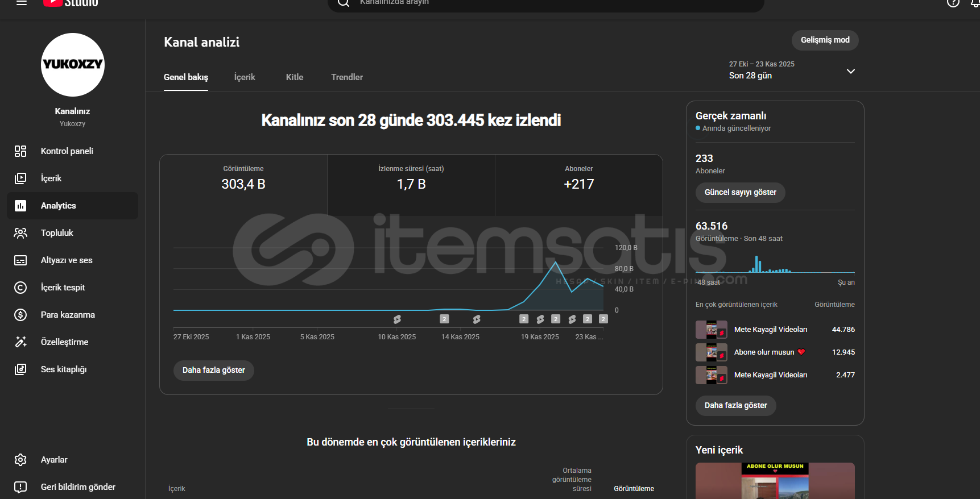Click the İçerik tespit copyright icon
The image size is (980, 499).
click(x=20, y=288)
